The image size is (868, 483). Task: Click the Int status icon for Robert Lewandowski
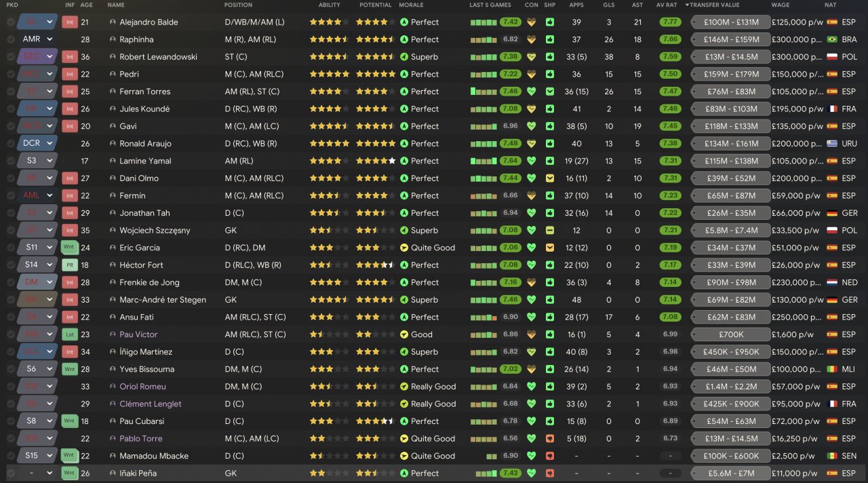(x=70, y=56)
